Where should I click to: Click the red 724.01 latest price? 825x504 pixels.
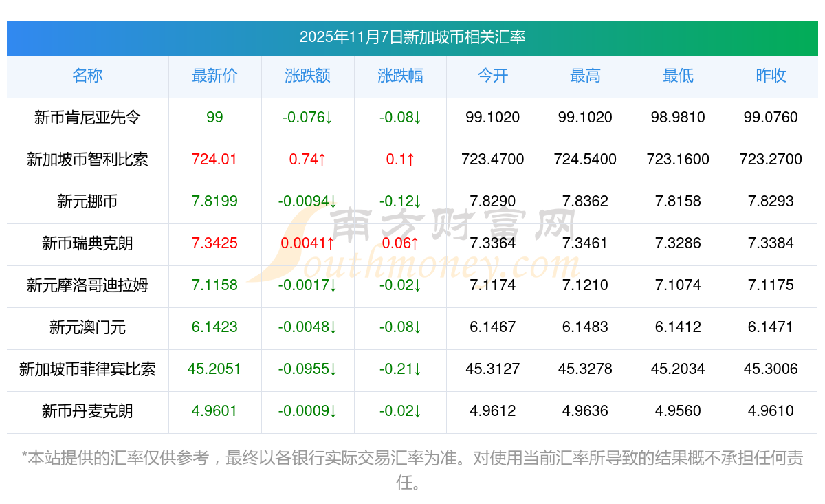(x=214, y=160)
